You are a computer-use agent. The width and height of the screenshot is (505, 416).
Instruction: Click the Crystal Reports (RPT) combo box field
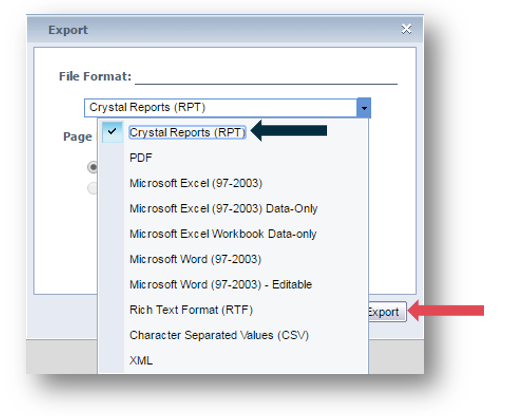coord(220,108)
